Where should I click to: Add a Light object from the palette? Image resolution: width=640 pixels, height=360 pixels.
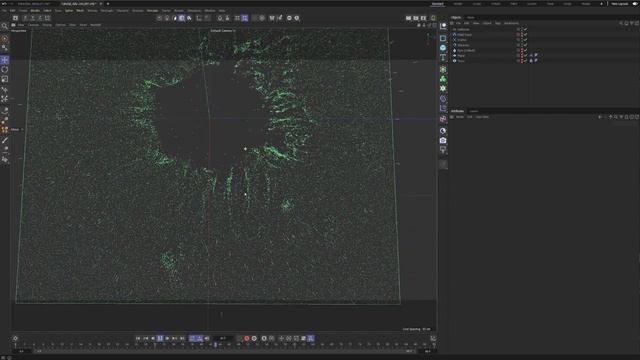tap(443, 150)
